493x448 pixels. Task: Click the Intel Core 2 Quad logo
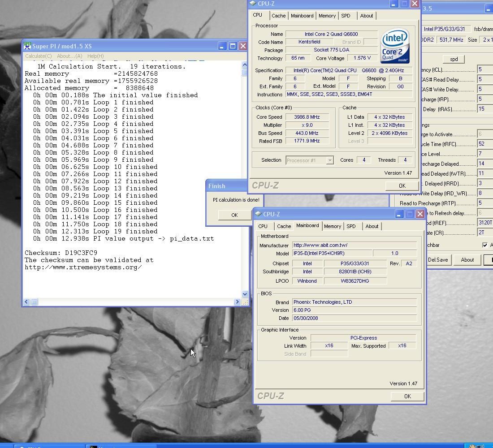[395, 46]
